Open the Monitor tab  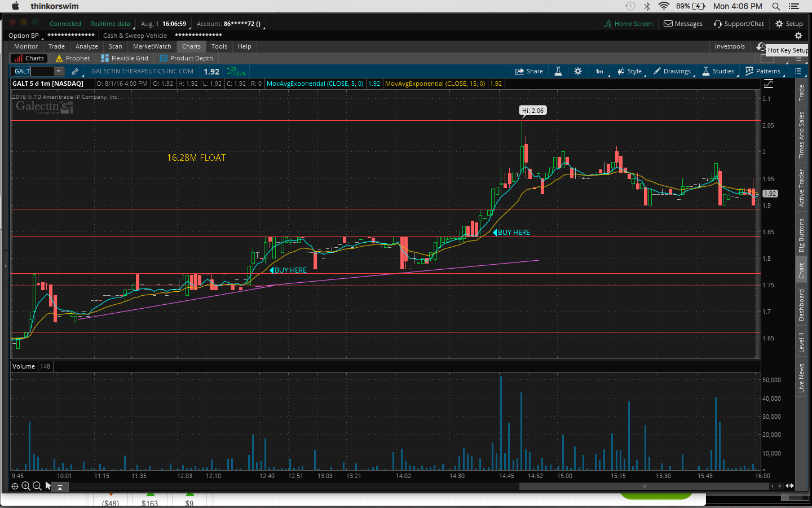coord(26,46)
